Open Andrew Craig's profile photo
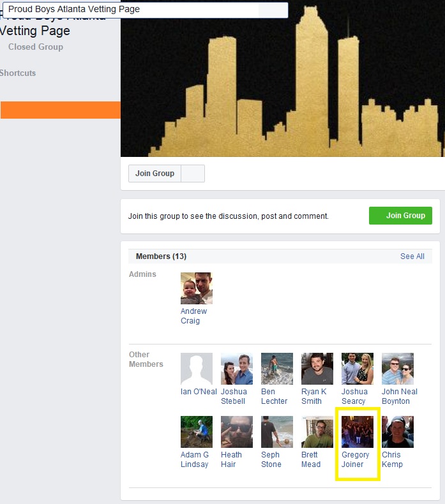The width and height of the screenshot is (445, 504). pos(197,288)
